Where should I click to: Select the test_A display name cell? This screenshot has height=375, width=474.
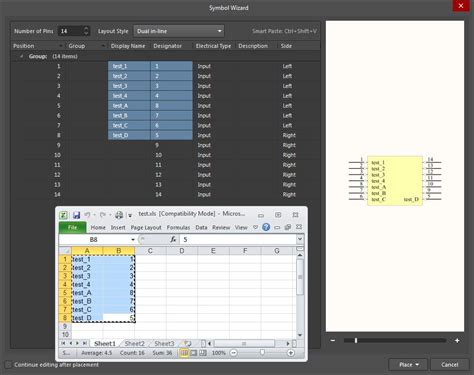click(129, 106)
